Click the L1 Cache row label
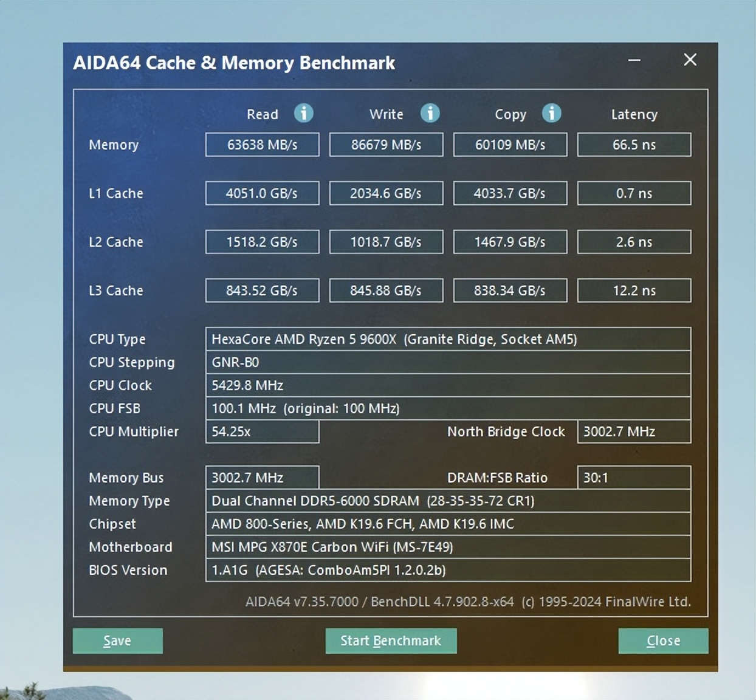 click(x=116, y=193)
